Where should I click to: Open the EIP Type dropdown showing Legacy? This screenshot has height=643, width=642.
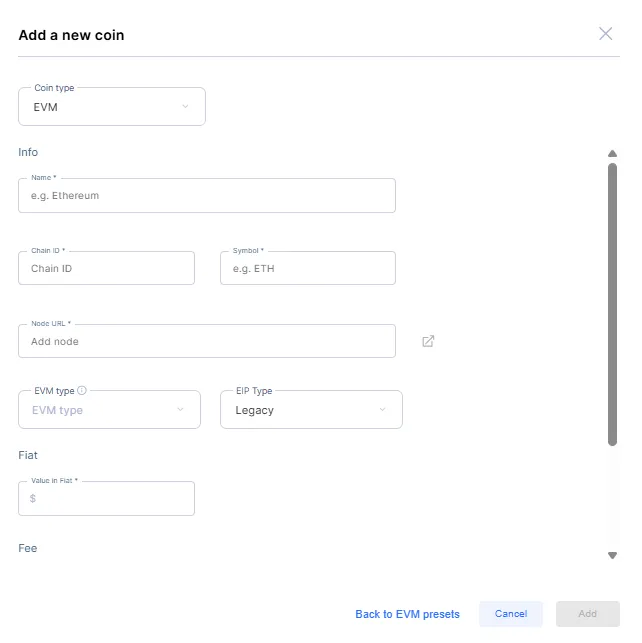click(311, 410)
